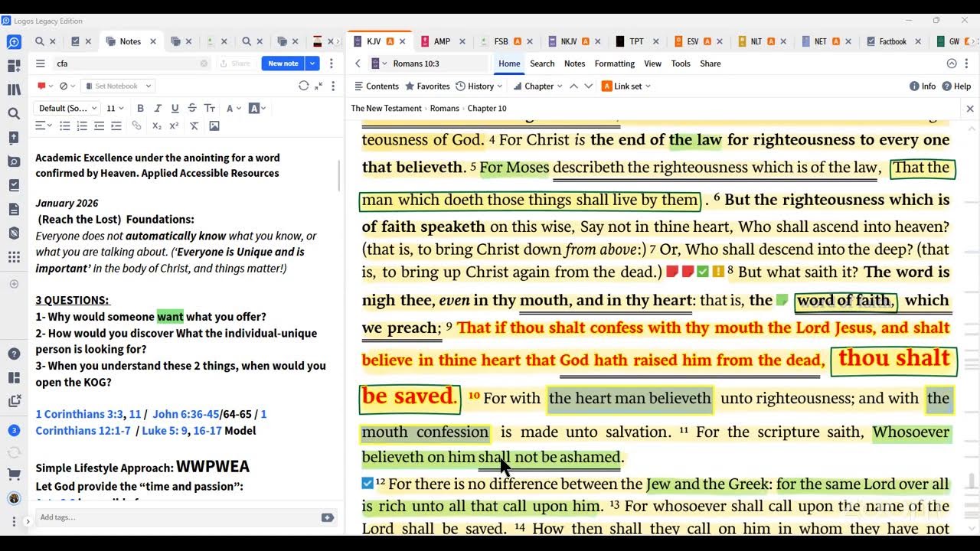Go back with the left arrow navigation
This screenshot has width=980, height=551.
(358, 64)
